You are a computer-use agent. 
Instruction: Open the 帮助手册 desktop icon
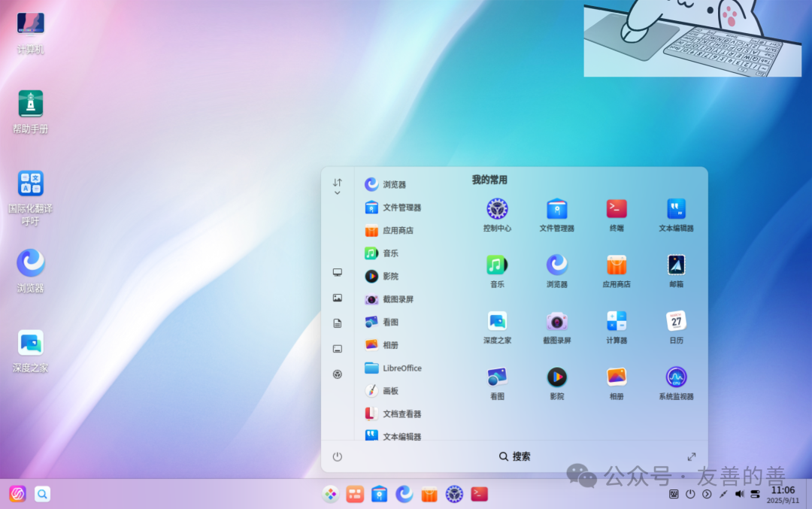tap(31, 111)
